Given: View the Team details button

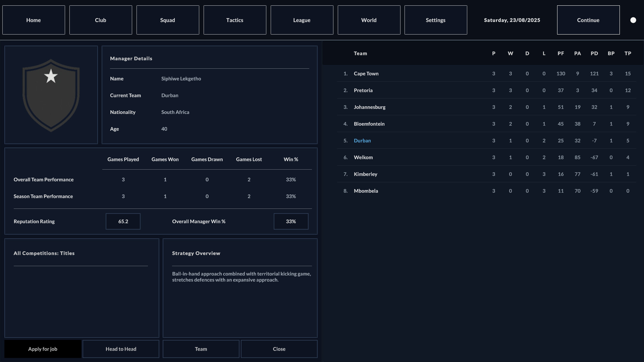Looking at the screenshot, I should click(x=201, y=349).
